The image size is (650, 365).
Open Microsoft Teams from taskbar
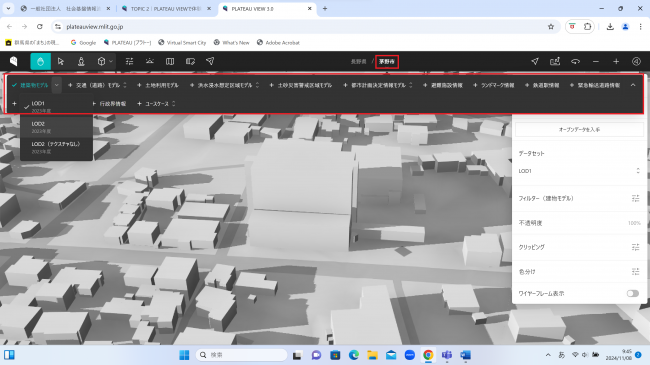pos(447,355)
